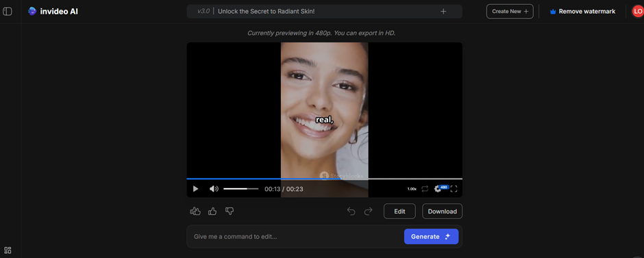This screenshot has width=644, height=258.
Task: Open the quality settings gear (480)
Action: pyautogui.click(x=441, y=188)
